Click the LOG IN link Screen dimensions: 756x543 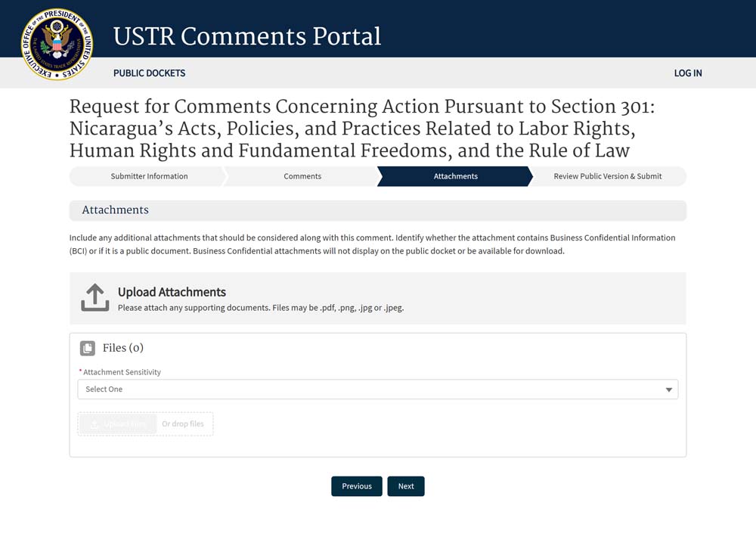point(687,73)
